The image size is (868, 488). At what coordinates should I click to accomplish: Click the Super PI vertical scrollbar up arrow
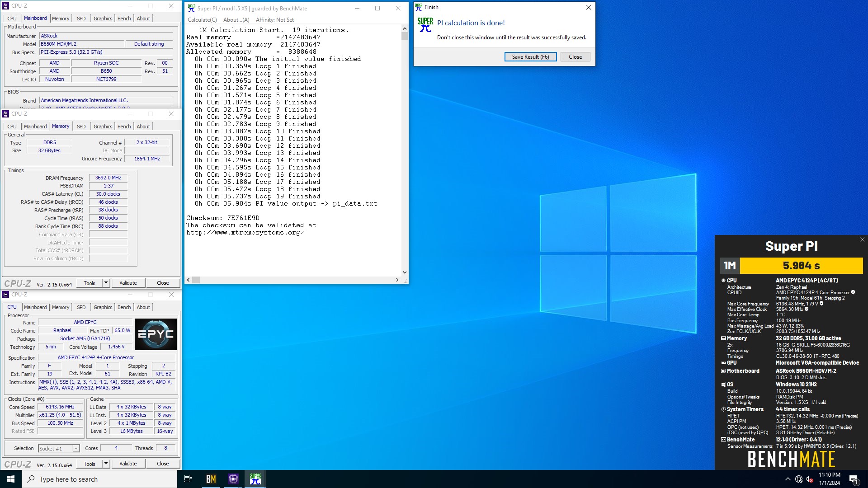pos(405,28)
